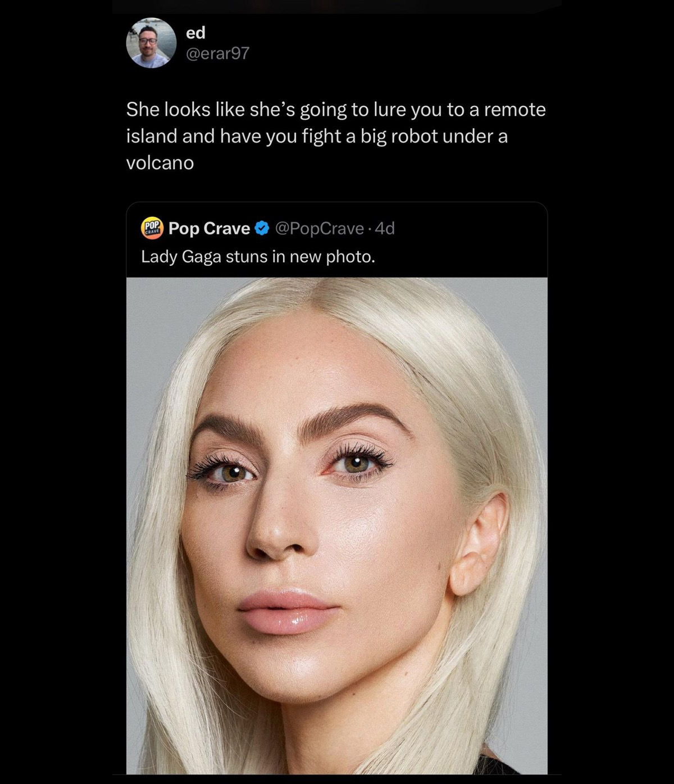The width and height of the screenshot is (674, 784).
Task: Open the profile via display name "ed"
Action: coord(195,33)
